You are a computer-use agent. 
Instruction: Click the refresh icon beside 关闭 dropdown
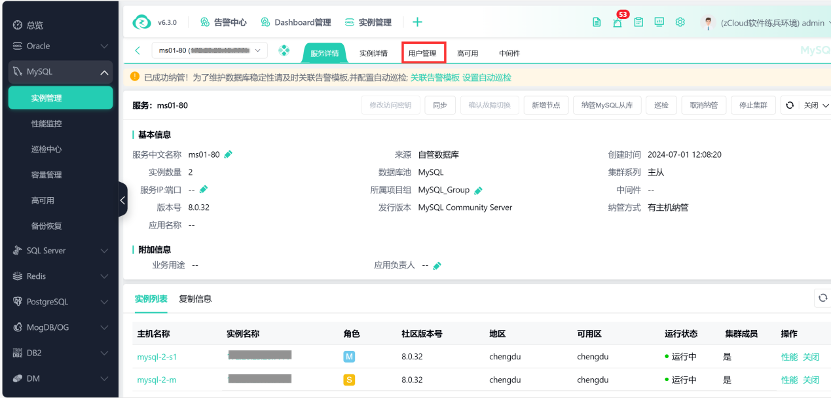tap(790, 106)
